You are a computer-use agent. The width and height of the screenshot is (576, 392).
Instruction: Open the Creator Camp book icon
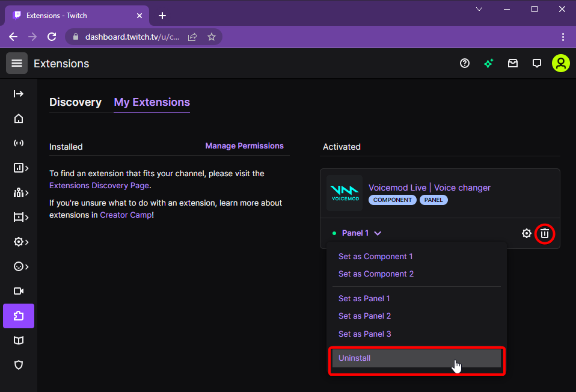(19, 340)
